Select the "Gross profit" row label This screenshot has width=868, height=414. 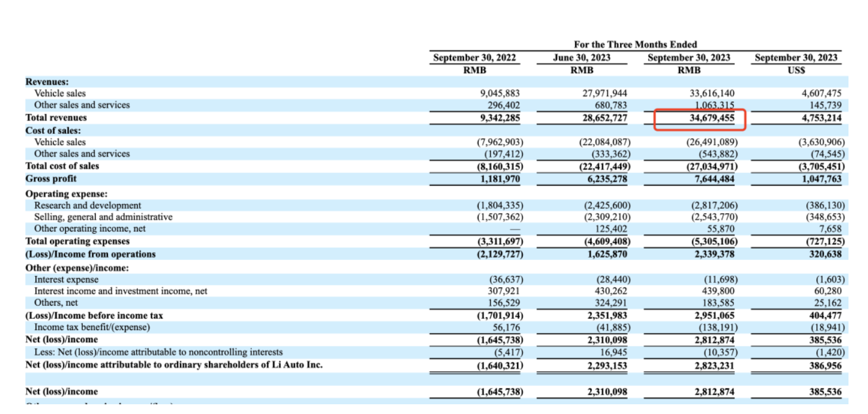point(51,179)
